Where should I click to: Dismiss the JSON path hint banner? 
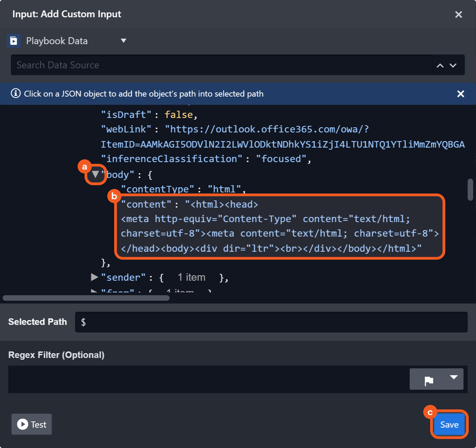tap(460, 94)
